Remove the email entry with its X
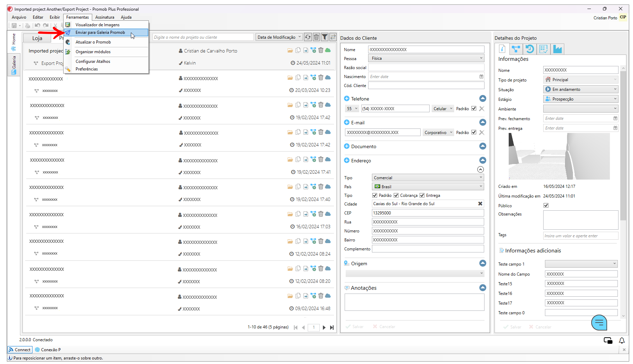This screenshot has width=633, height=364. click(482, 132)
